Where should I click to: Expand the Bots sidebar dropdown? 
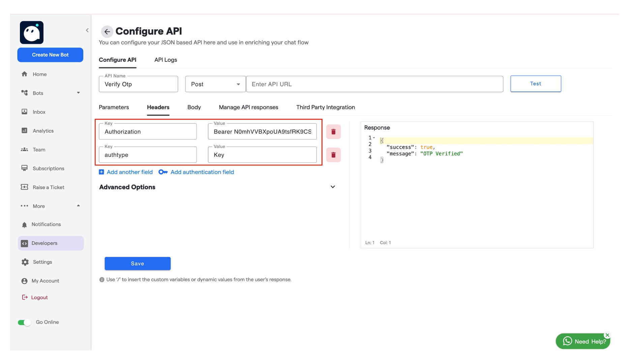point(79,93)
